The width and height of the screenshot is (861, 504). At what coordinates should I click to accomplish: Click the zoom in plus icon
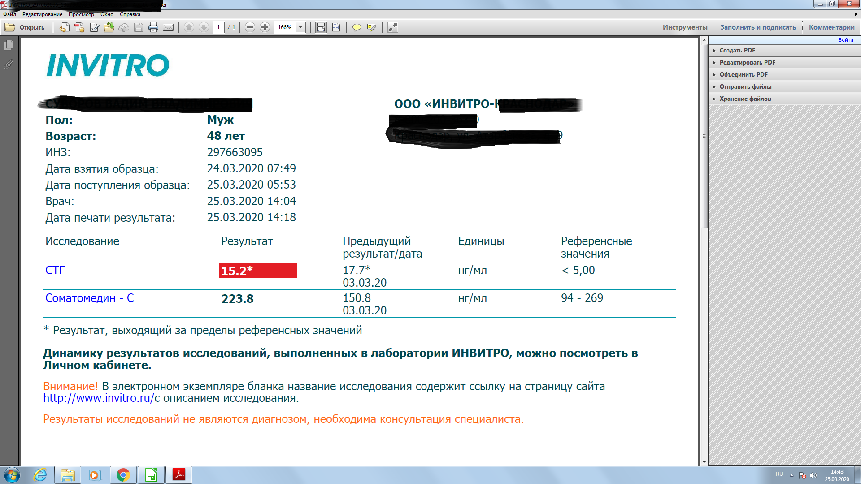coord(265,27)
